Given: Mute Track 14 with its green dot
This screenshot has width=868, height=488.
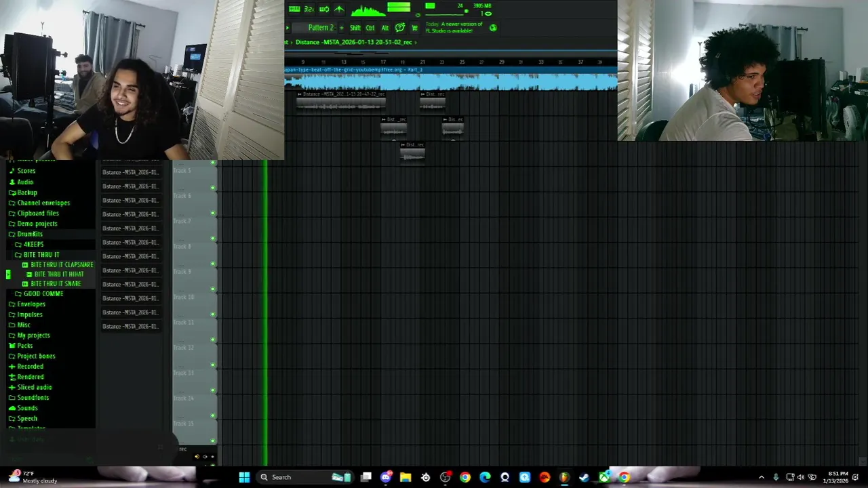Looking at the screenshot, I should point(213,415).
